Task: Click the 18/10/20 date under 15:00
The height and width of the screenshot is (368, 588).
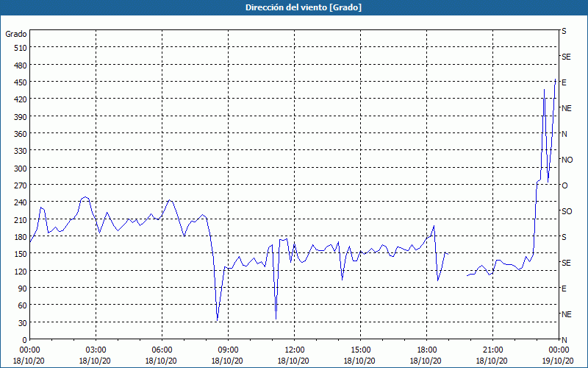Action: [360, 361]
